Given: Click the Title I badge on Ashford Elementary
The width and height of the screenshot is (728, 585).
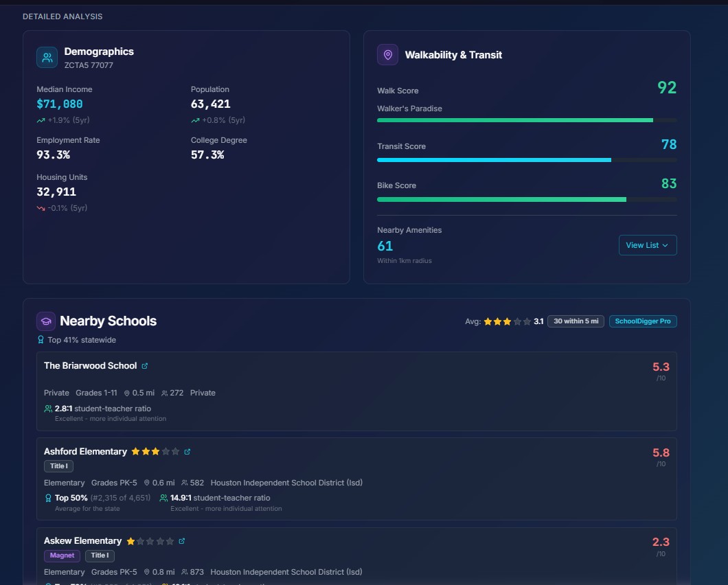Looking at the screenshot, I should [58, 466].
